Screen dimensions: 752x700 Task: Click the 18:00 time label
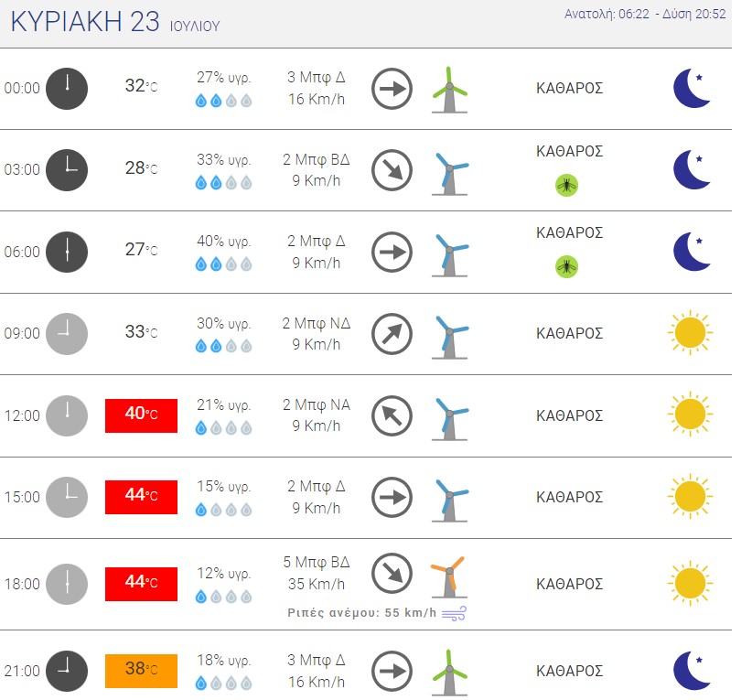click(22, 584)
